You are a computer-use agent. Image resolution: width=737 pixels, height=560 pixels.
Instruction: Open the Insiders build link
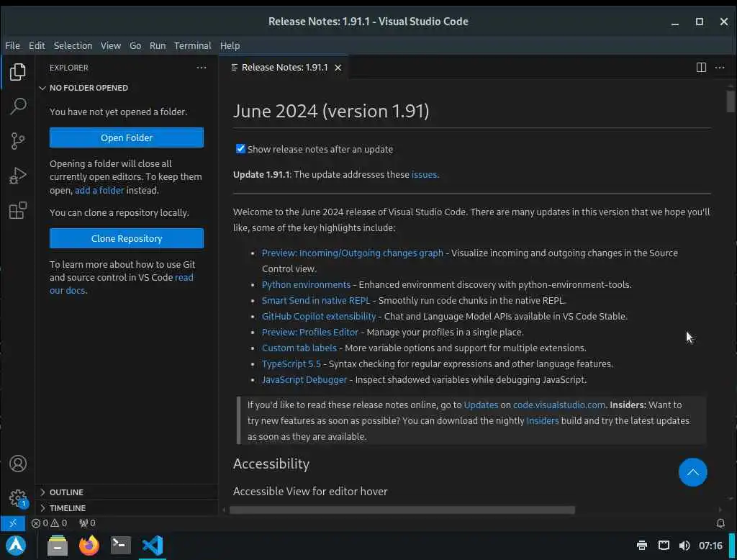(543, 421)
